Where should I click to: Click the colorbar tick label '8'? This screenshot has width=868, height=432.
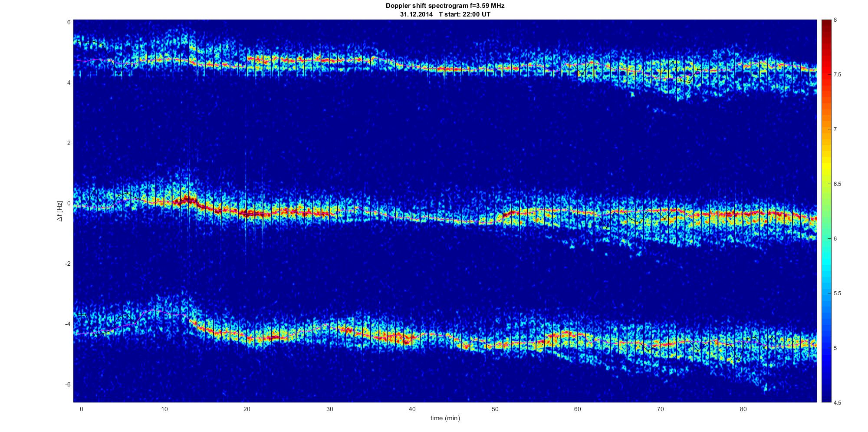coord(835,20)
